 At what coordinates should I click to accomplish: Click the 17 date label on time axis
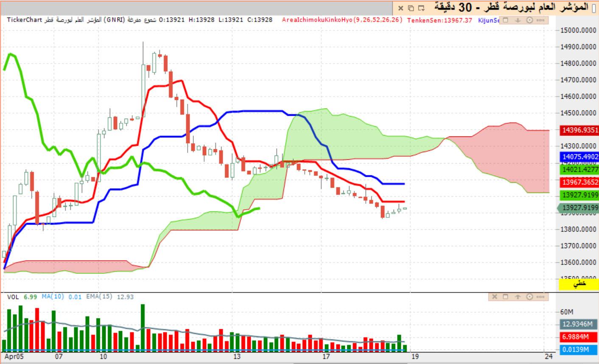pos(326,357)
